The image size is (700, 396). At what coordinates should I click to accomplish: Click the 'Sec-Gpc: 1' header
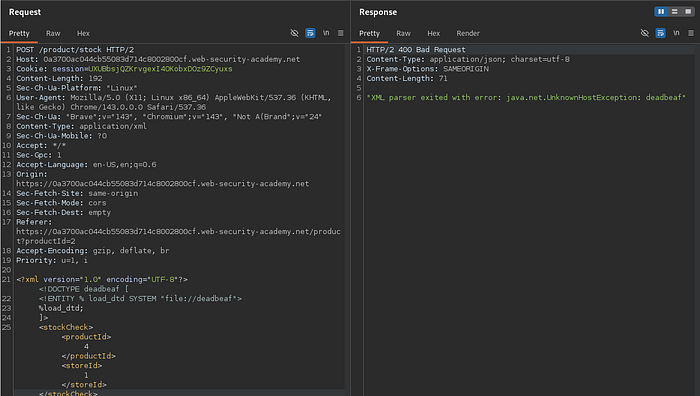[x=39, y=155]
